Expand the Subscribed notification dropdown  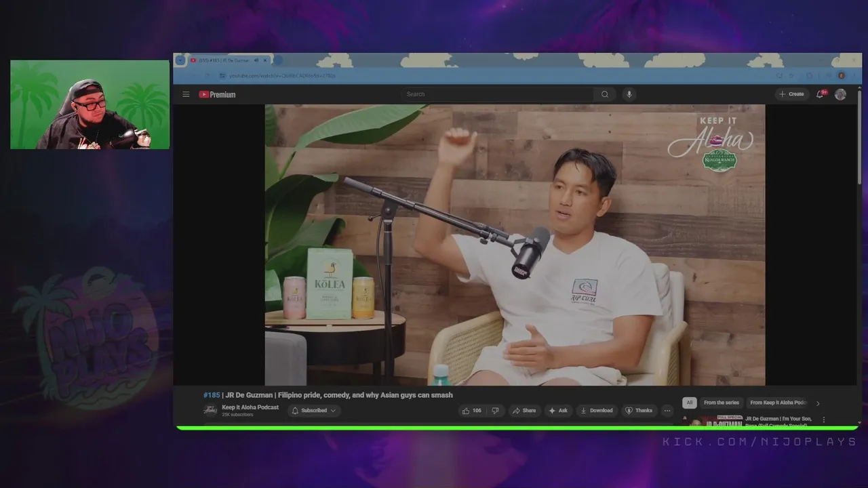[x=314, y=410]
